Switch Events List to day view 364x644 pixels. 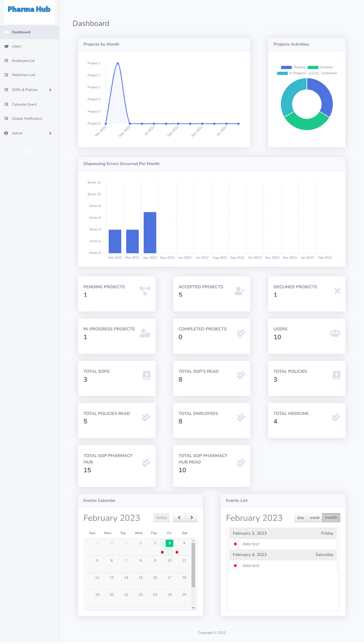(301, 518)
